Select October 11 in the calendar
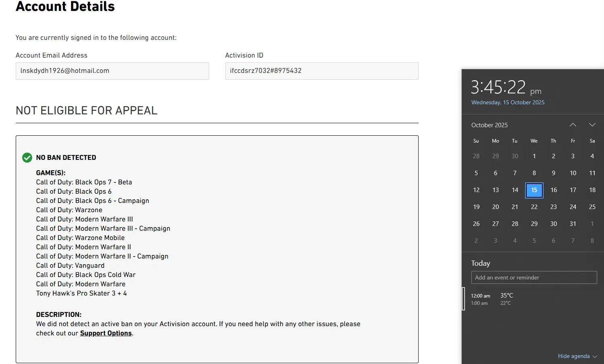 (x=592, y=173)
